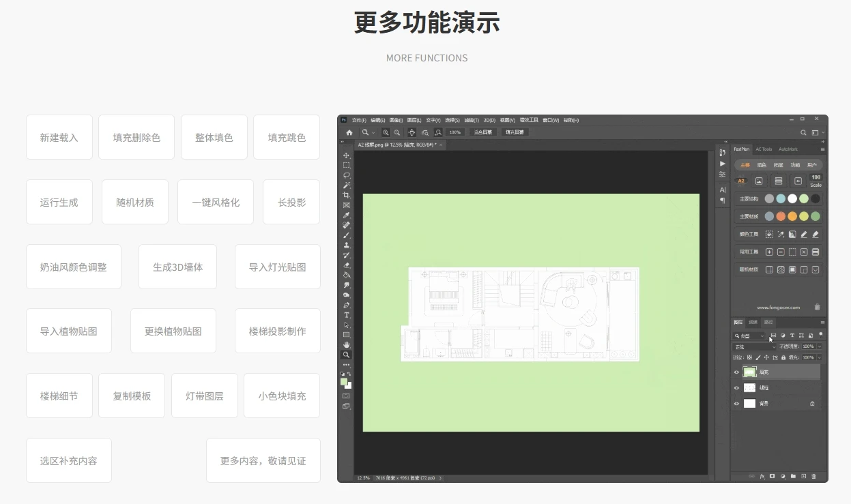Select the Move tool in Photoshop toolbar
The height and width of the screenshot is (504, 851).
click(347, 155)
